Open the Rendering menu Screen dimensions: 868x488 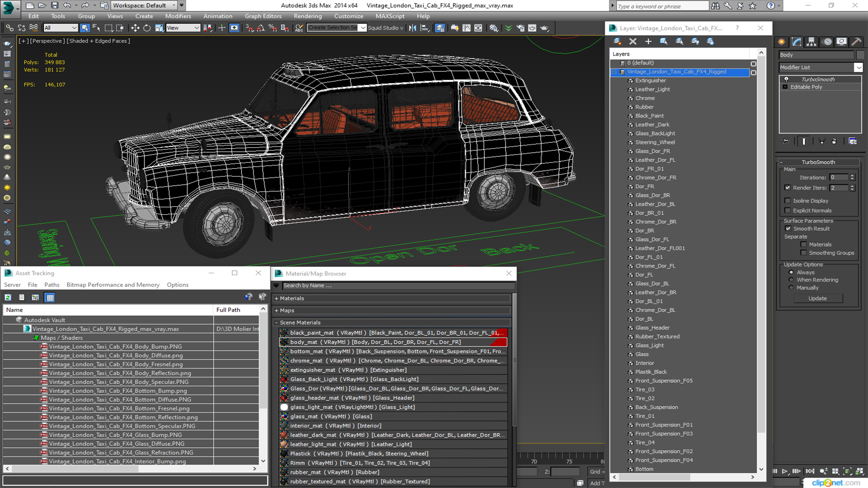308,16
